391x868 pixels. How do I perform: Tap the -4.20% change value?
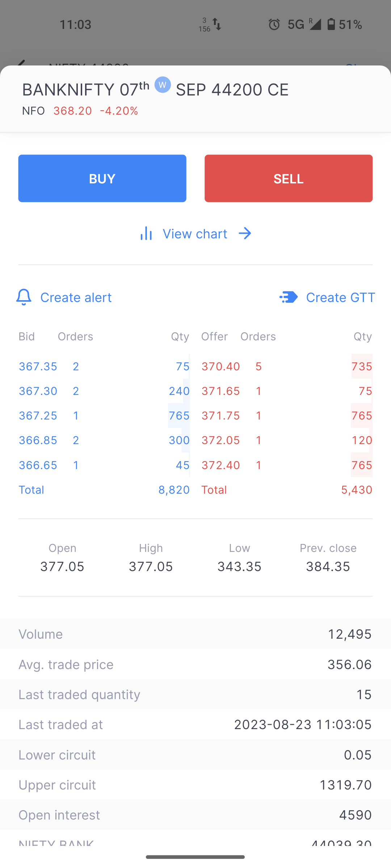(x=119, y=111)
